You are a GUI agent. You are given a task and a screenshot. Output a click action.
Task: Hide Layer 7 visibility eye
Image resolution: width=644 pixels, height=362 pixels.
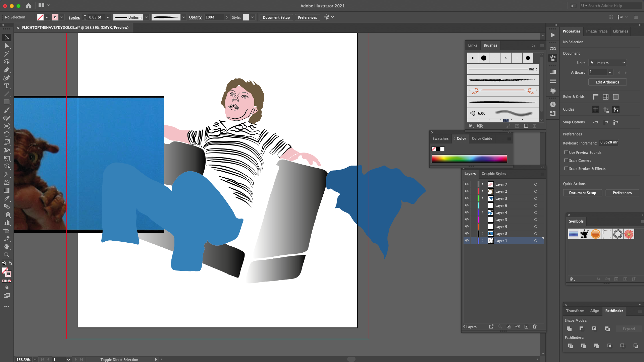pyautogui.click(x=467, y=184)
